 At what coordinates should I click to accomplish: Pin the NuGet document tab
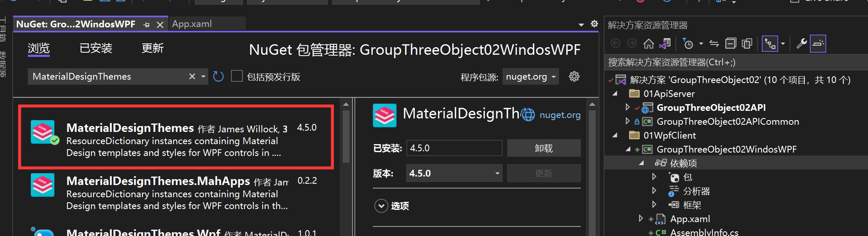tap(146, 25)
